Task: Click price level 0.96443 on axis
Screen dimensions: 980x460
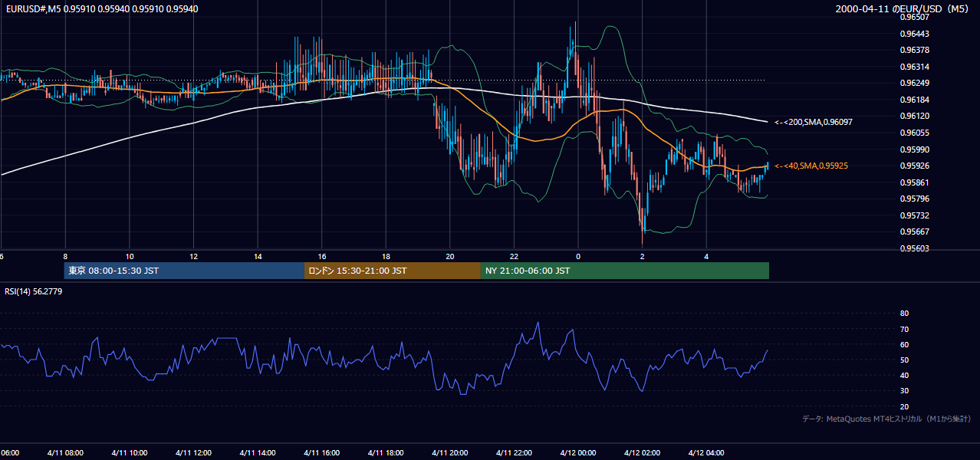Action: pyautogui.click(x=914, y=34)
